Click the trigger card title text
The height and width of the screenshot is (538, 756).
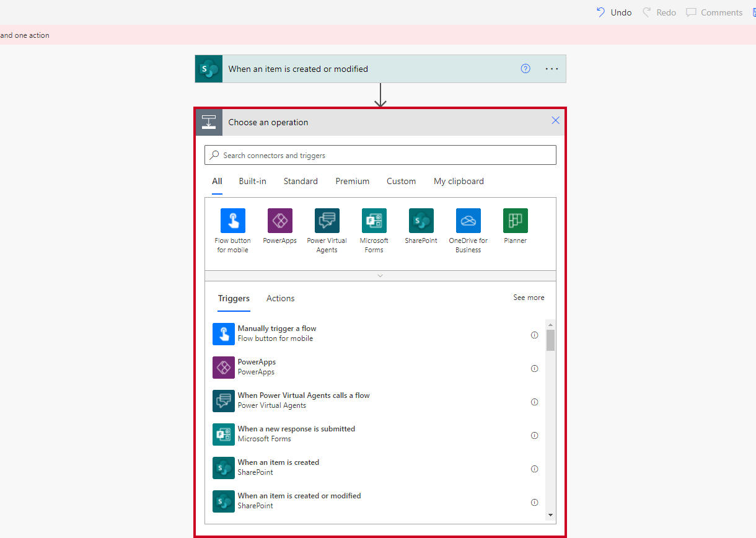298,69
